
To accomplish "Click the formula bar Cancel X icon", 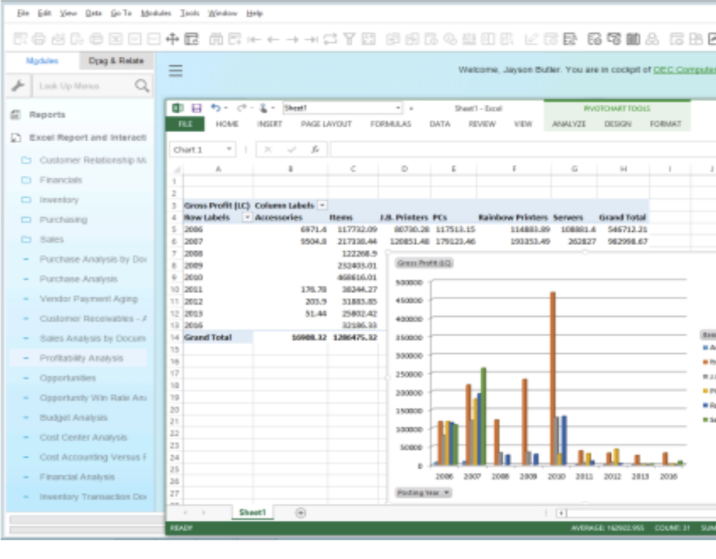I will click(268, 149).
